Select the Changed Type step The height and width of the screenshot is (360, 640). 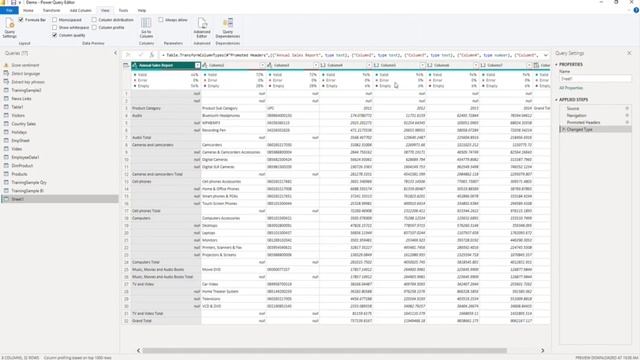coord(595,129)
